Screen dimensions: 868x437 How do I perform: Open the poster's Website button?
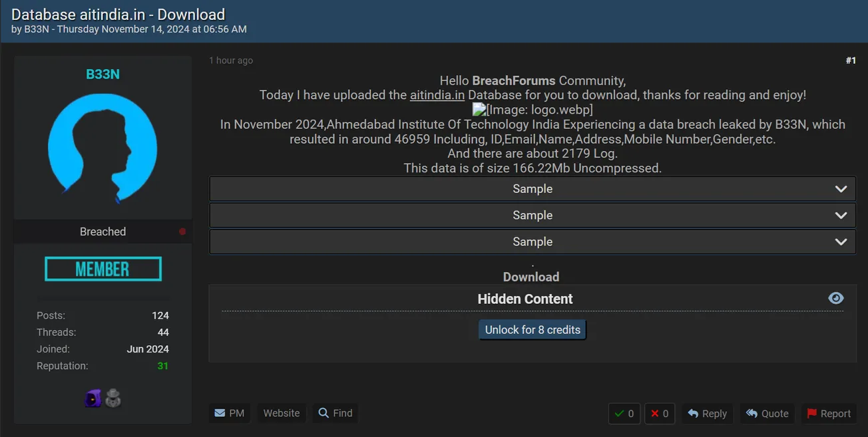pyautogui.click(x=281, y=413)
